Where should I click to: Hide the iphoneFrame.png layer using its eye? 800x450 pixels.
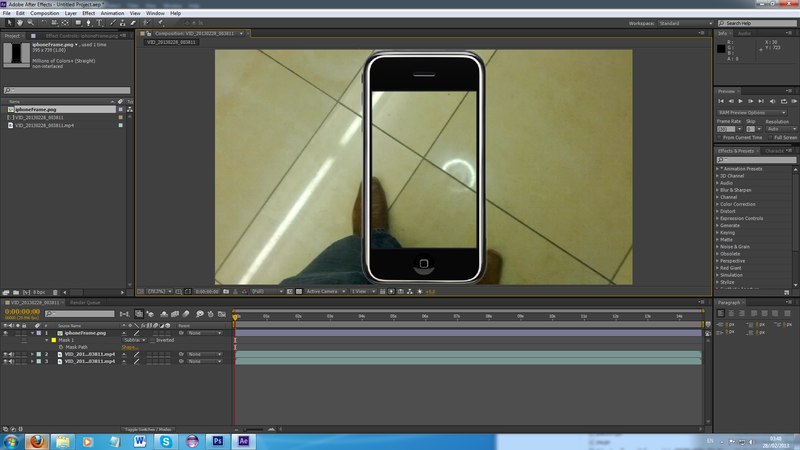tap(6, 333)
